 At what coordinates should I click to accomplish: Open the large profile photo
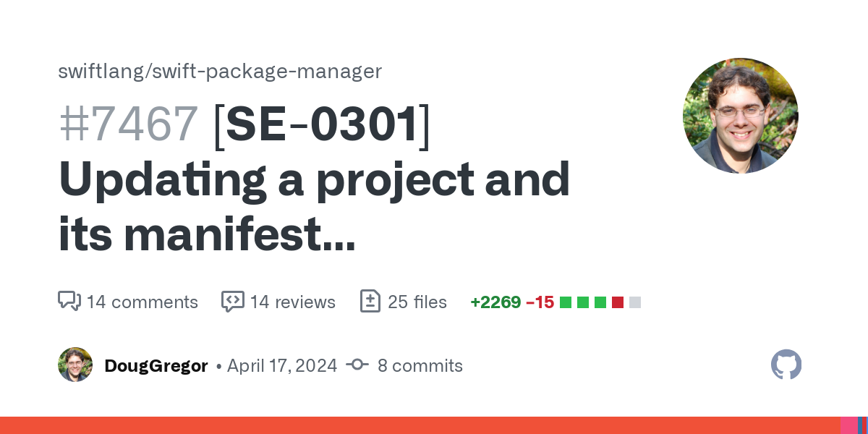pos(740,116)
